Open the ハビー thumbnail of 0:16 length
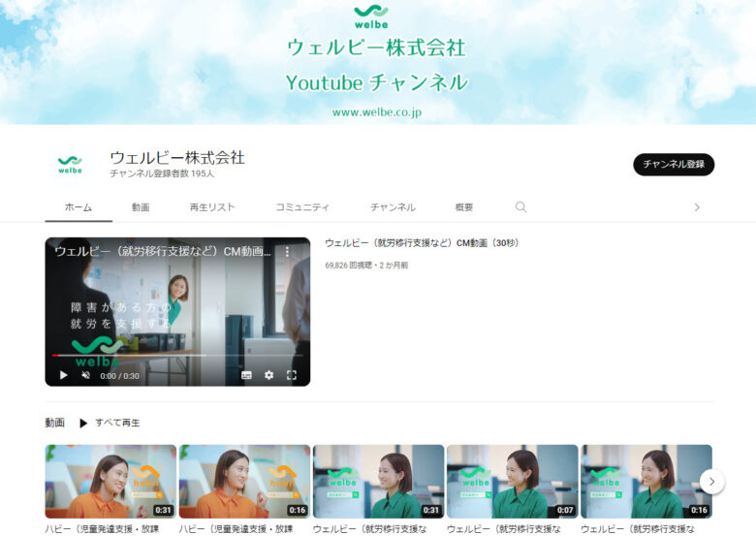The height and width of the screenshot is (536, 756). click(x=244, y=481)
